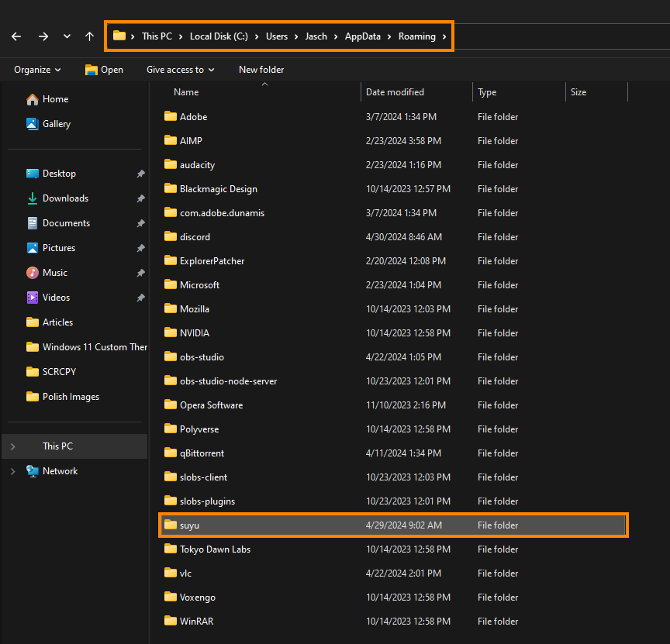Screen dimensions: 670x644
Task: Click the Open toolbar button
Action: [104, 70]
